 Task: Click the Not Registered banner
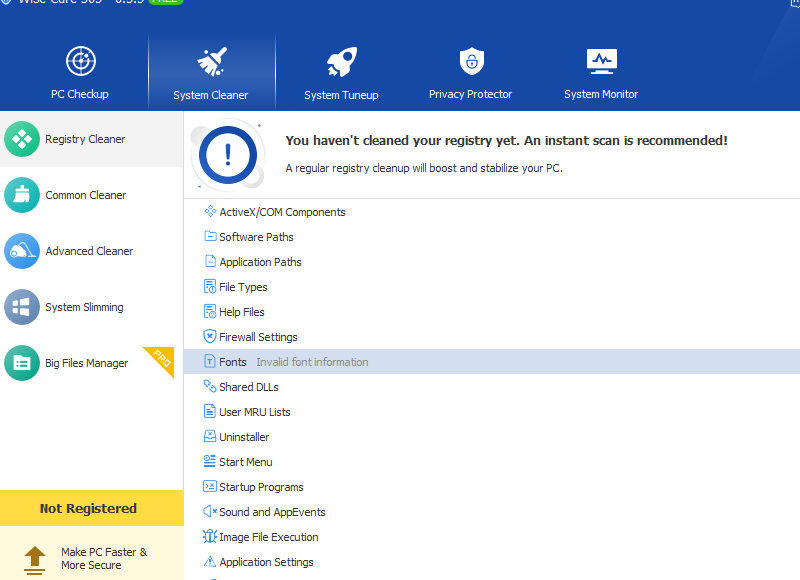(92, 508)
